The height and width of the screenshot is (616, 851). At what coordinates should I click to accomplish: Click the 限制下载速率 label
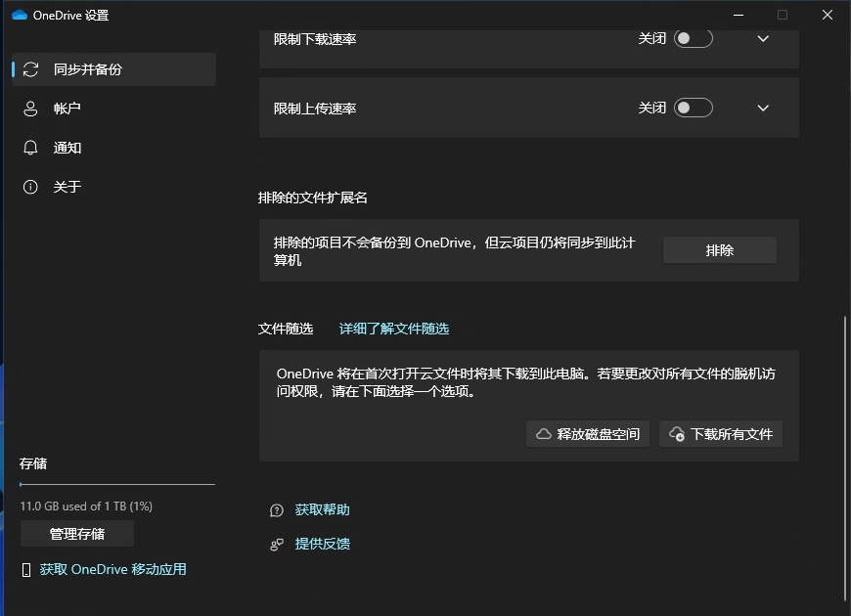(x=315, y=39)
